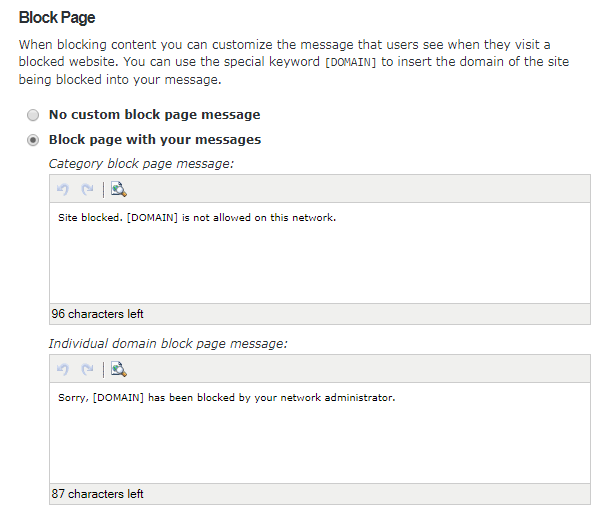Viewport: 614px width, 518px height.
Task: Open preview in the category message toolbar
Action: 118,190
